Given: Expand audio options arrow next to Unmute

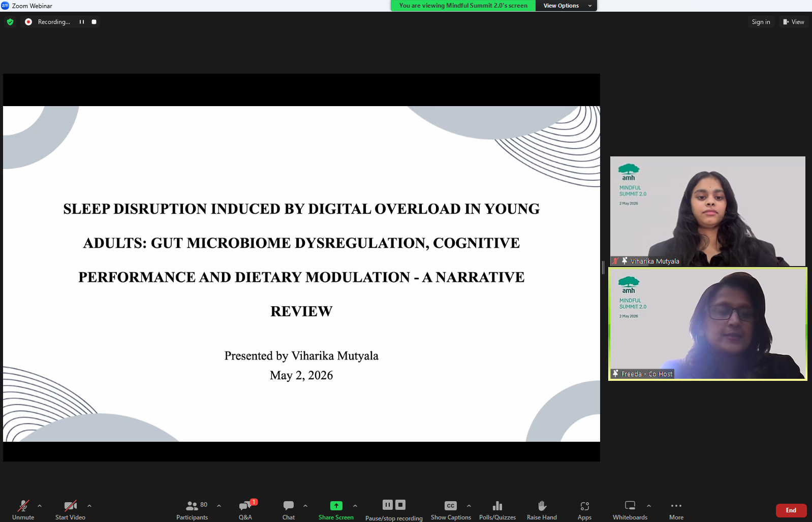Looking at the screenshot, I should coord(40,506).
